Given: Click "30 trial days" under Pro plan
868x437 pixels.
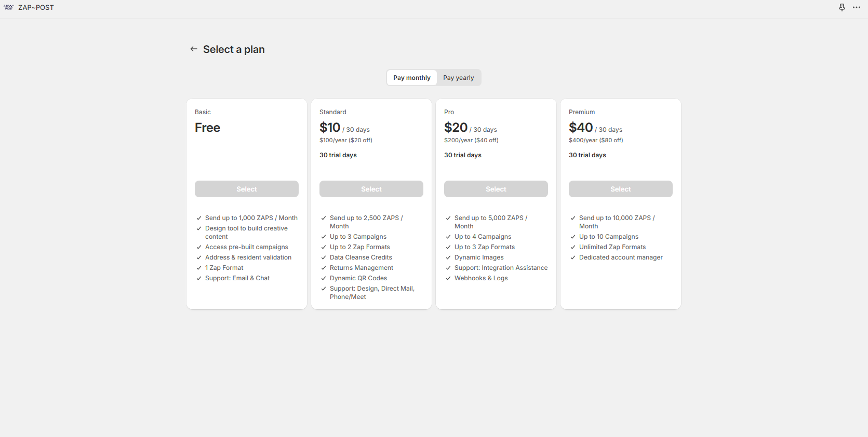Looking at the screenshot, I should [463, 155].
